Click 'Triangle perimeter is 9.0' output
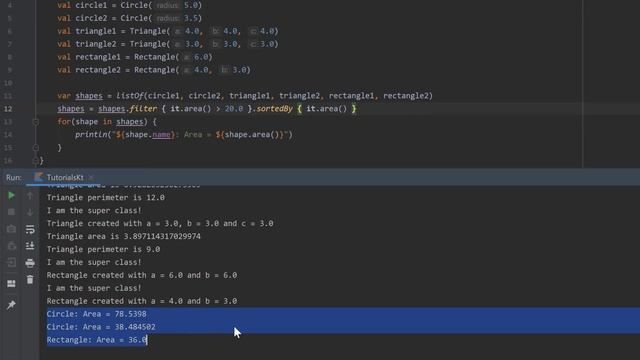Screen dimensions: 640x360 [x=103, y=249]
